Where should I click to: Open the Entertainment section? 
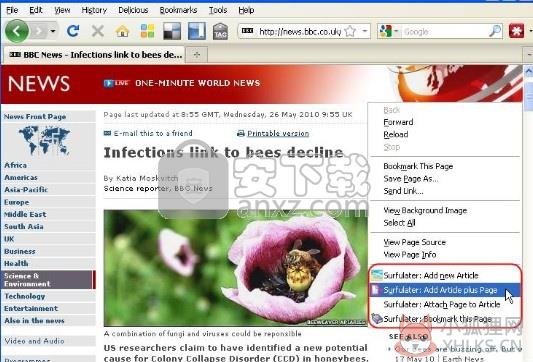31,308
